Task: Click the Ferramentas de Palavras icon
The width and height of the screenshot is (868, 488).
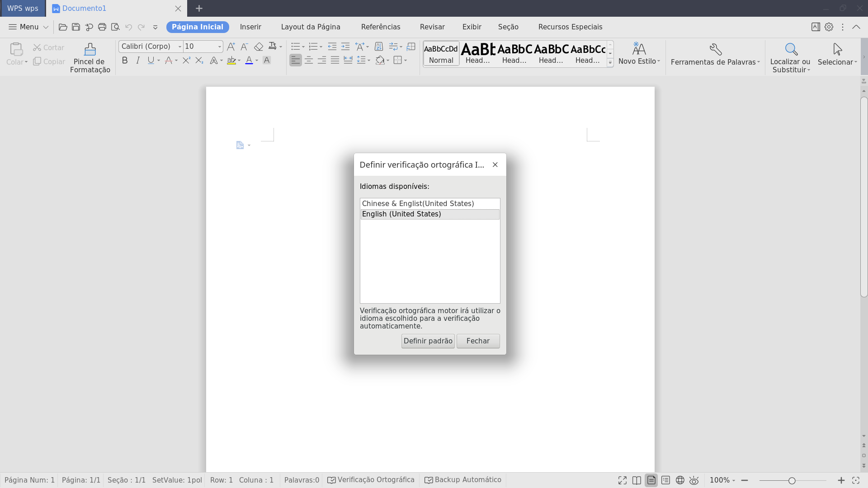Action: click(715, 54)
